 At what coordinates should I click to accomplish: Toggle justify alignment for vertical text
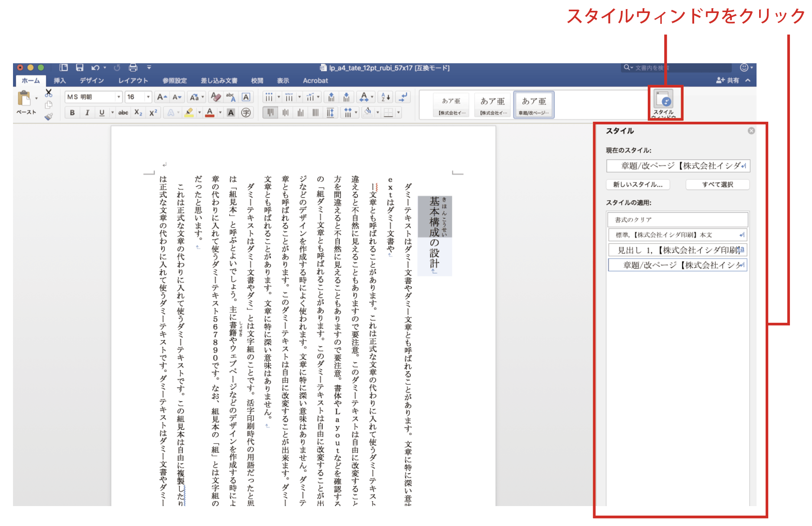(x=315, y=113)
